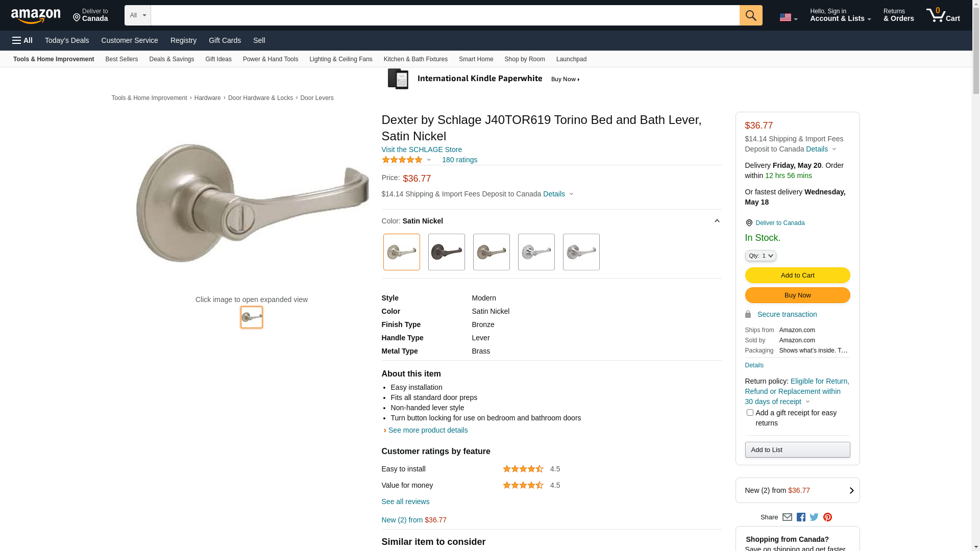Image resolution: width=980 pixels, height=551 pixels.
Task: Click the Amazon logo
Action: click(x=36, y=16)
